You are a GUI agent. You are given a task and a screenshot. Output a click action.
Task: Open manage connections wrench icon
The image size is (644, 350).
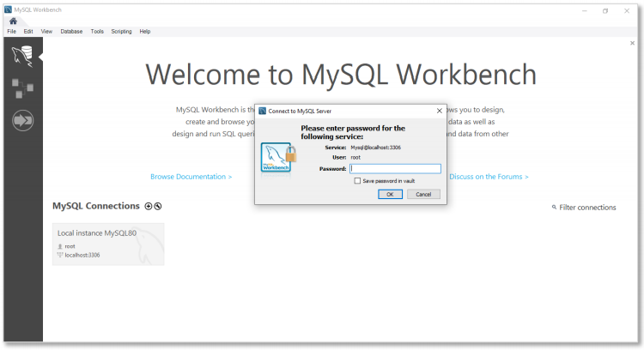point(158,207)
